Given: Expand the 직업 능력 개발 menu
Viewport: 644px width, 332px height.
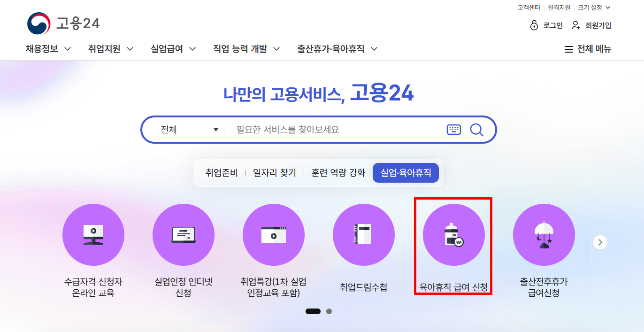Looking at the screenshot, I should click(x=247, y=49).
